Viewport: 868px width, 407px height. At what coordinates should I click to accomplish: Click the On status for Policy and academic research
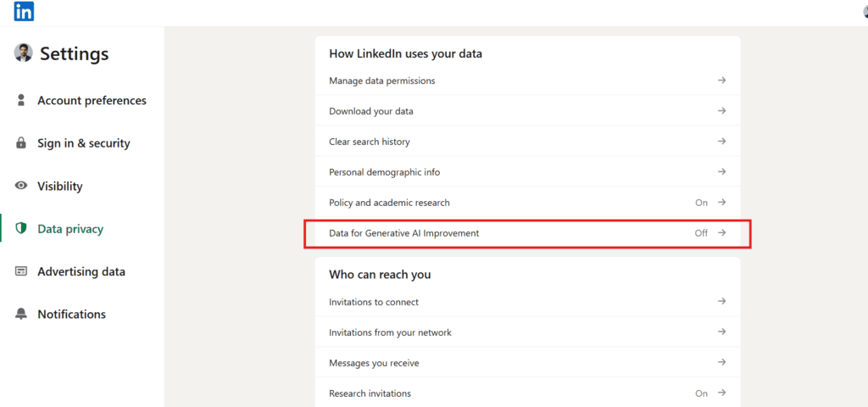[x=701, y=203]
